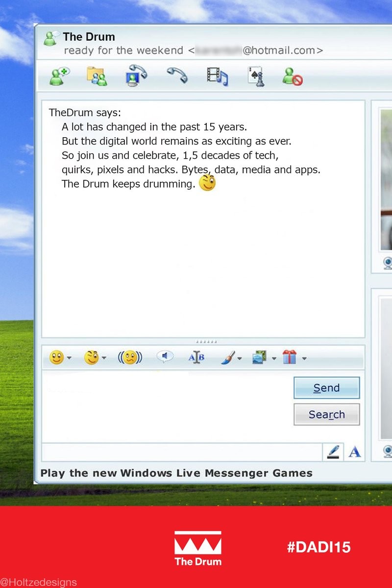Switch to text typing mode
This screenshot has width=392, height=588.
coord(355,452)
